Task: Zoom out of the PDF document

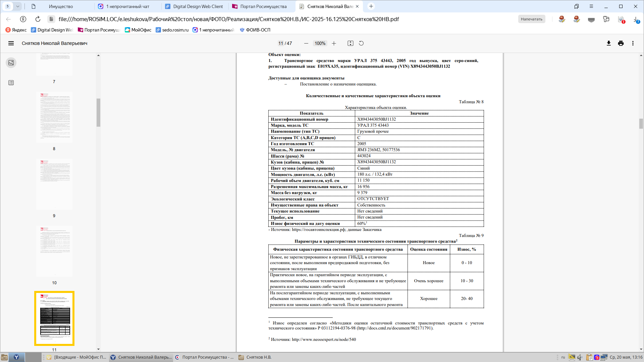Action: pyautogui.click(x=306, y=43)
